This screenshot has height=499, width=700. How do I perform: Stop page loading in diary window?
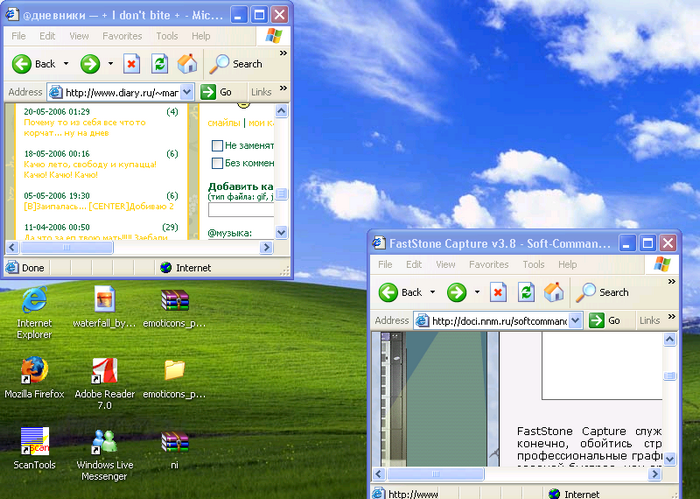[131, 64]
